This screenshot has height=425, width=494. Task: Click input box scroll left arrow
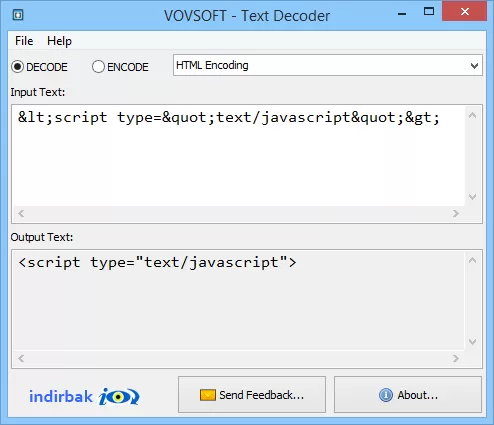click(21, 213)
